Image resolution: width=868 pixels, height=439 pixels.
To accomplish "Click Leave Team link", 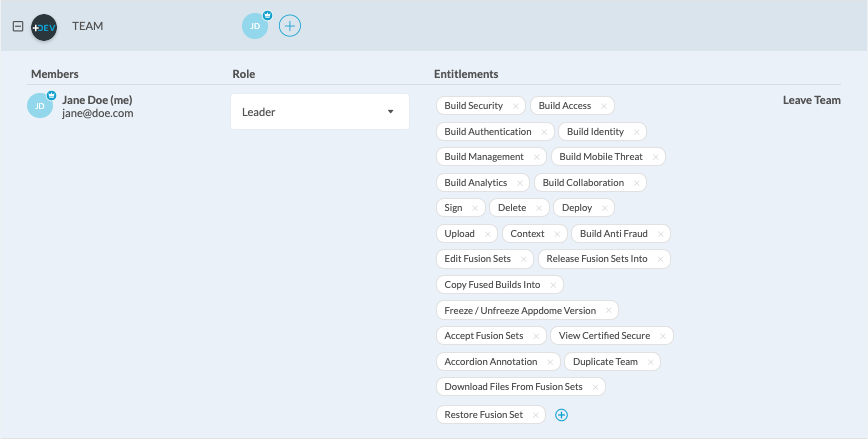I will (x=811, y=100).
